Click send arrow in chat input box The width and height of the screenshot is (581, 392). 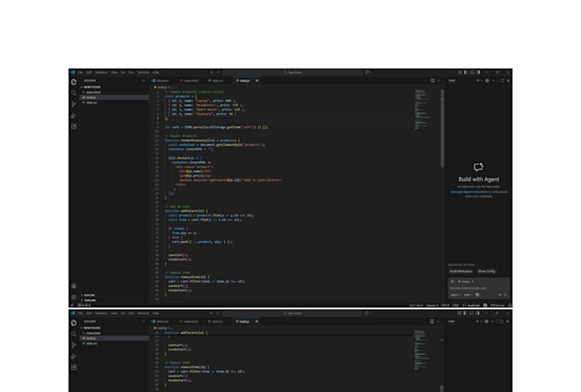coord(506,295)
